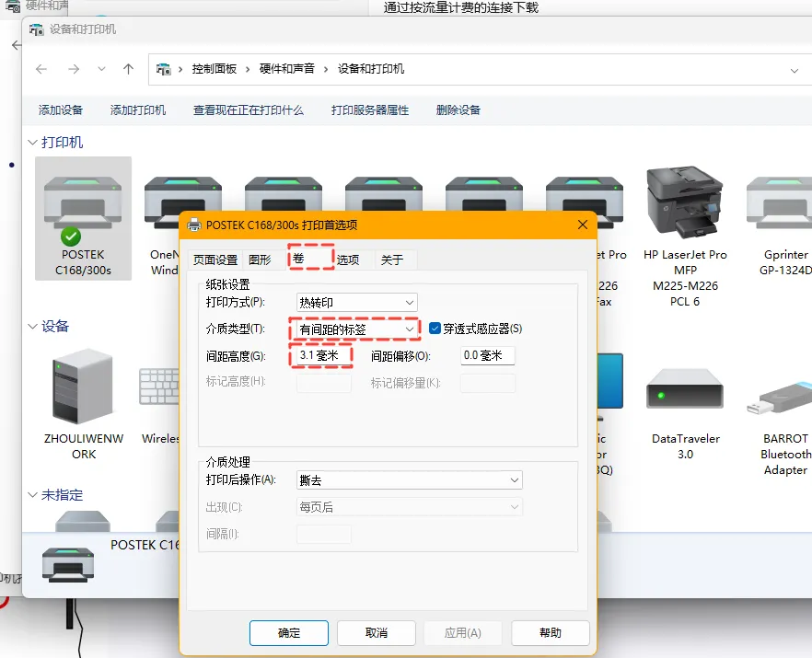
Task: Collapse the 设备 group
Action: coord(32,326)
